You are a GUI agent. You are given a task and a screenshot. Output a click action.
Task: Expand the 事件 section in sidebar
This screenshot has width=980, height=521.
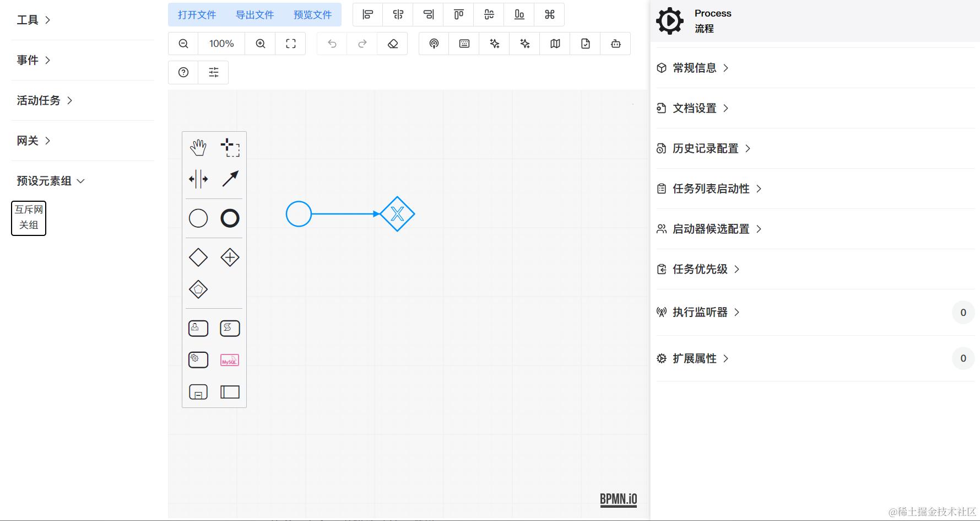34,60
